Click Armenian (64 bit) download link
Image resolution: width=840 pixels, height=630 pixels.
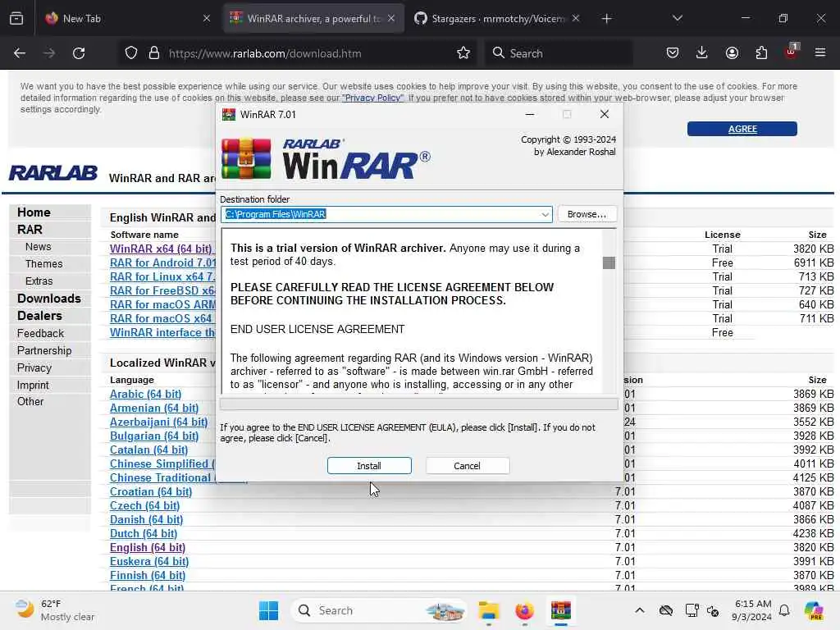[153, 408]
